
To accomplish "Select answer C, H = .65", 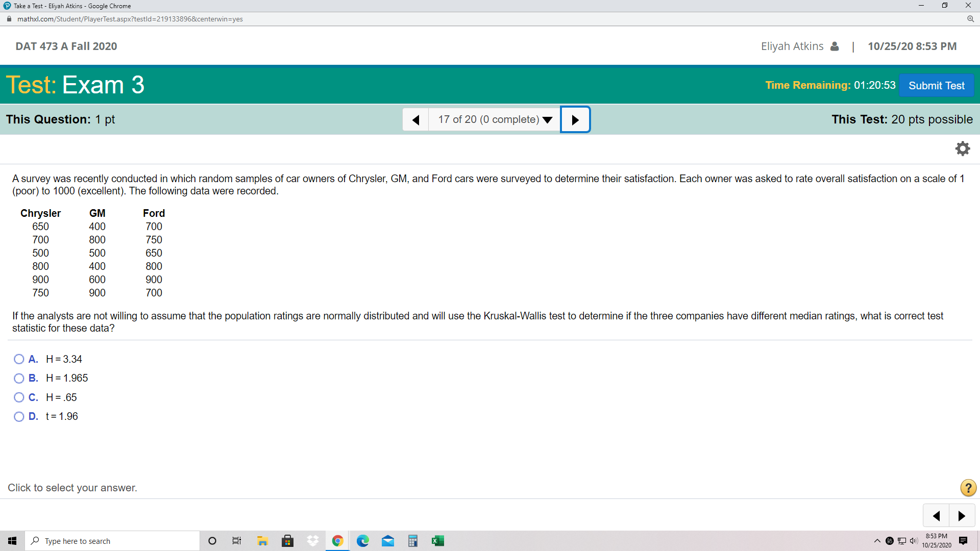I will (x=19, y=397).
